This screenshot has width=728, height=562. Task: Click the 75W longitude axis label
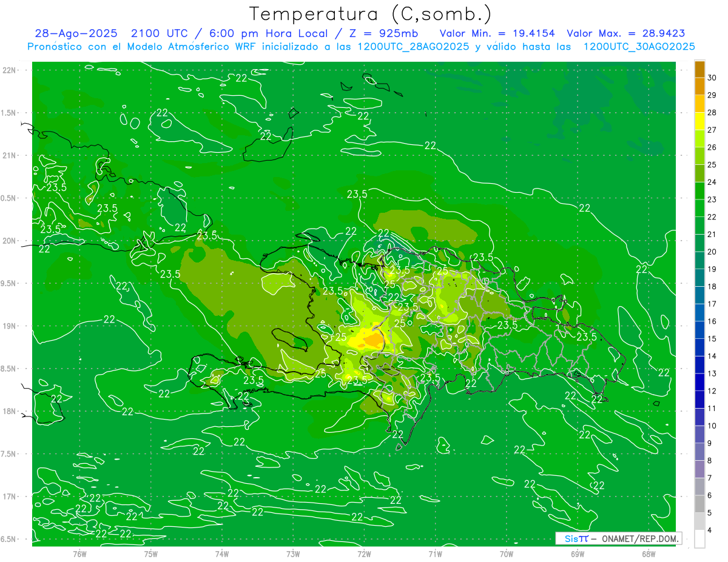[x=151, y=554]
